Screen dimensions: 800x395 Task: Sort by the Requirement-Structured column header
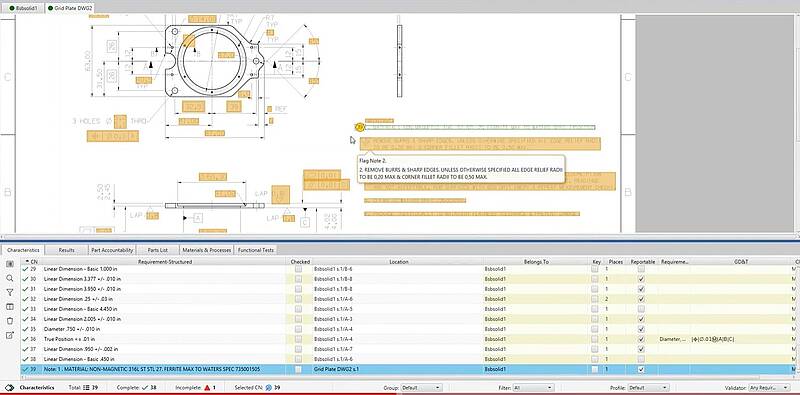coord(165,261)
